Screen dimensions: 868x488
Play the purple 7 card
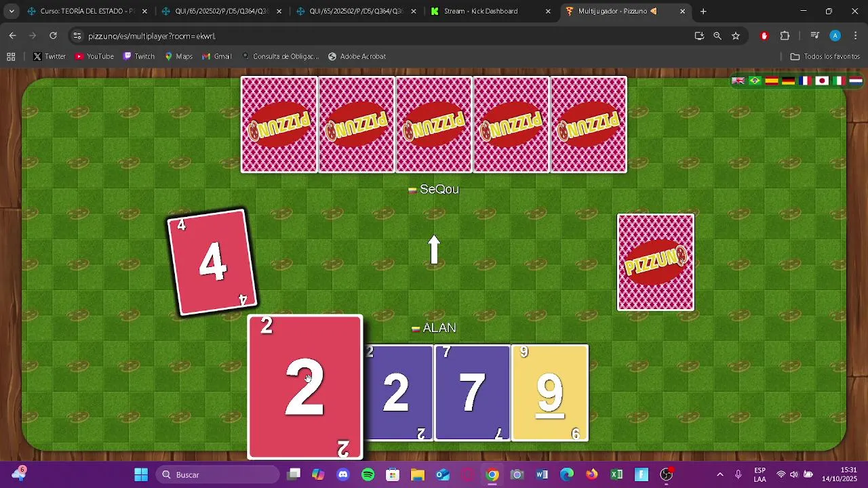(472, 393)
